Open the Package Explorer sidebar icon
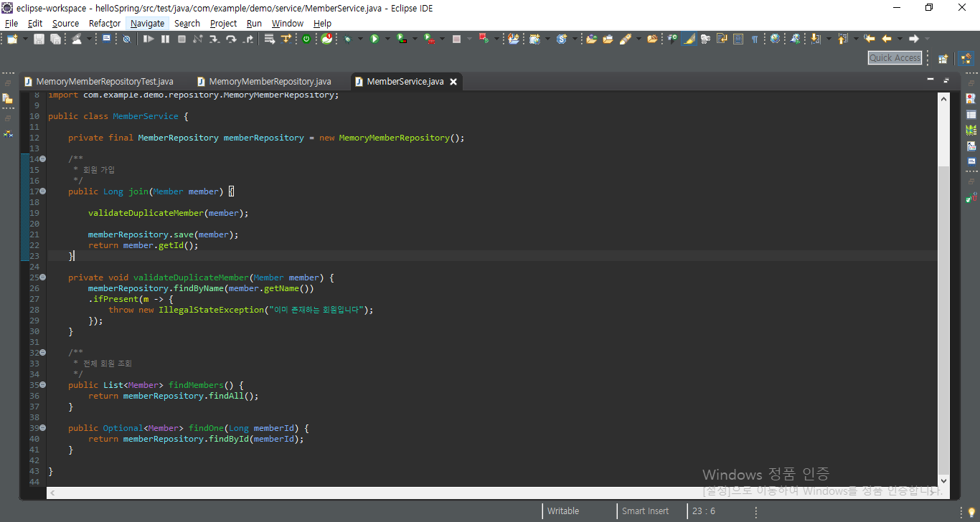The image size is (980, 522). point(7,98)
